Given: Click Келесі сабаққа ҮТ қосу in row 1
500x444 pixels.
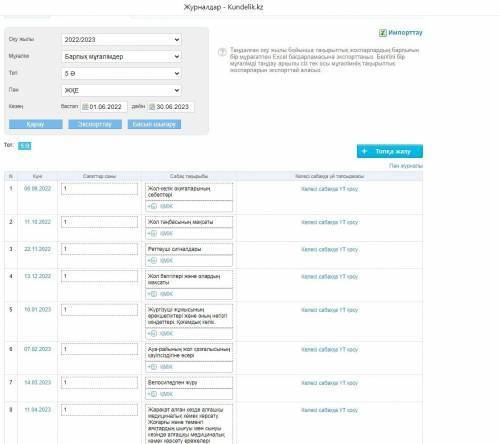Looking at the screenshot, I should tap(329, 189).
